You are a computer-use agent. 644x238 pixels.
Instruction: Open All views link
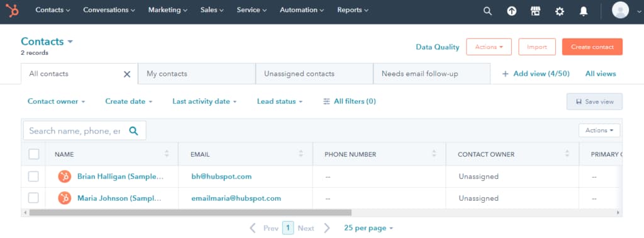coord(601,74)
